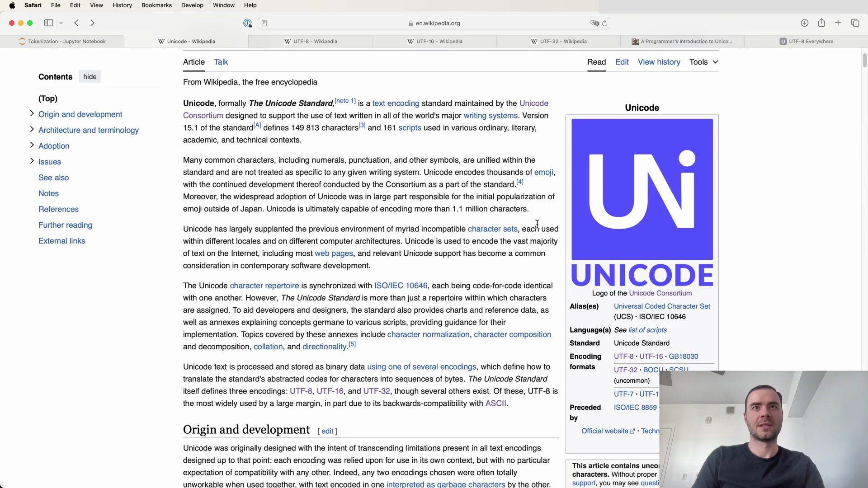Open the Develop menu

192,5
